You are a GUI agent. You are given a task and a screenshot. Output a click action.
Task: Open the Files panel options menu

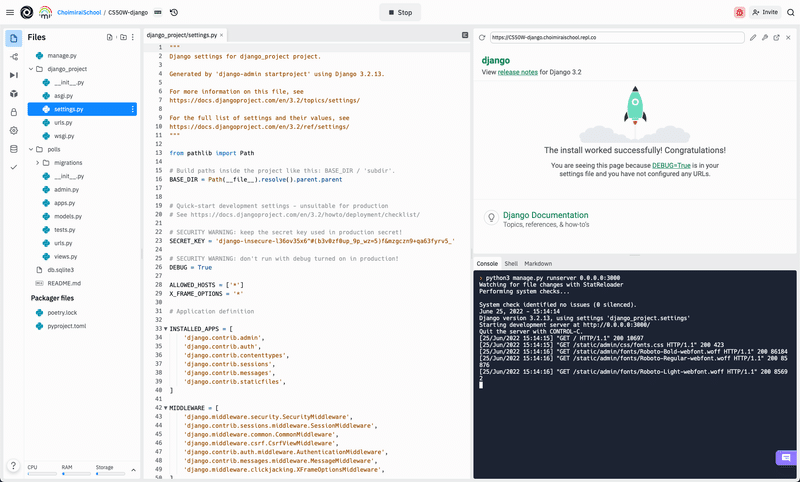pyautogui.click(x=133, y=37)
